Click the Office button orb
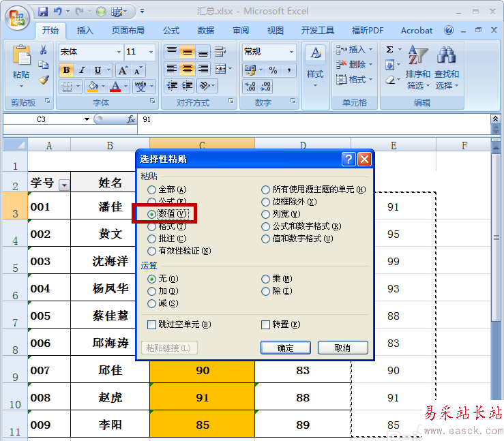Image resolution: width=504 pixels, height=441 pixels. (17, 18)
